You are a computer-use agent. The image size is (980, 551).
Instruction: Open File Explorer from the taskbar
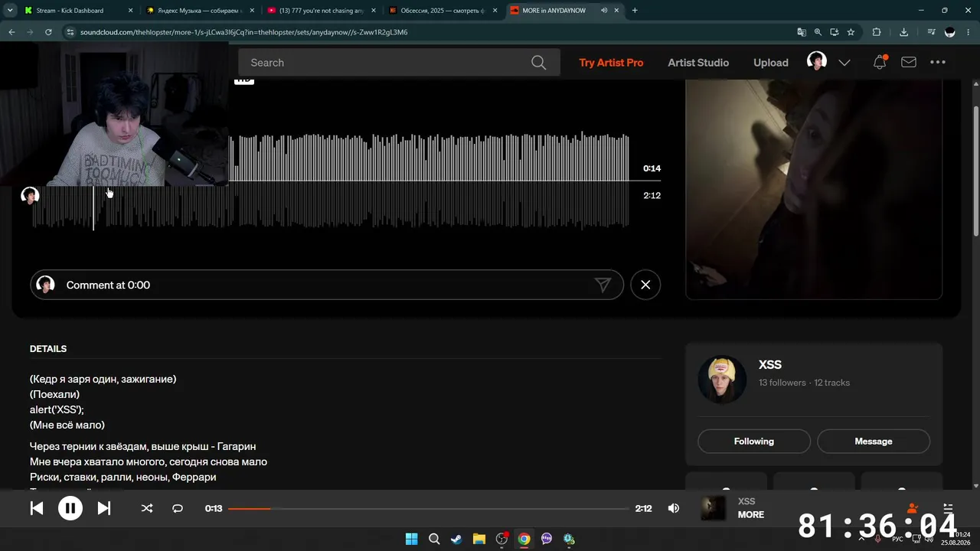point(479,539)
